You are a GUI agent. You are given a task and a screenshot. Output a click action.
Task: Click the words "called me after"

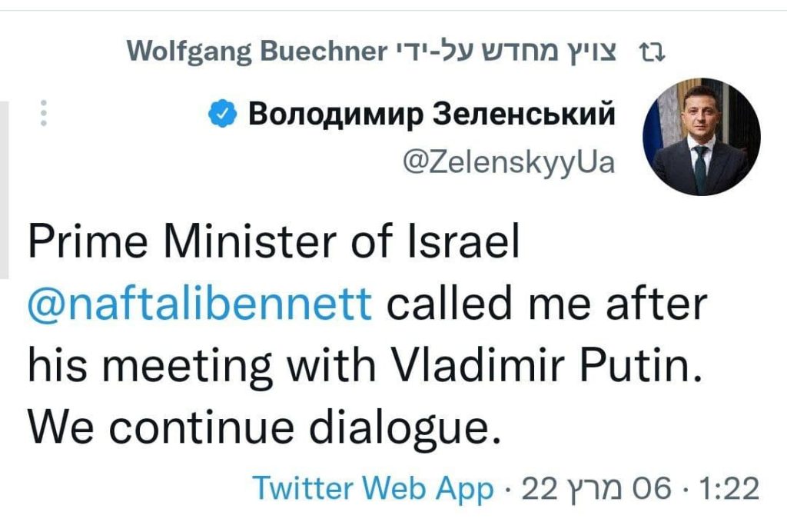545,304
